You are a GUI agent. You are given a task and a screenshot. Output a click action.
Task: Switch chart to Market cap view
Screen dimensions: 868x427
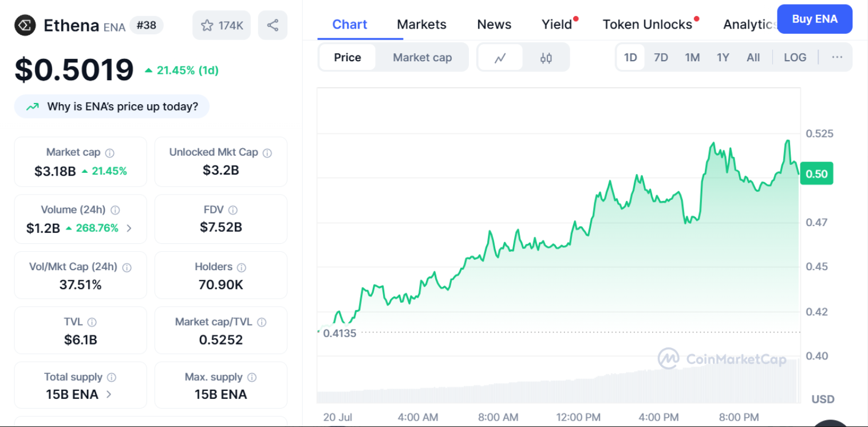click(423, 57)
